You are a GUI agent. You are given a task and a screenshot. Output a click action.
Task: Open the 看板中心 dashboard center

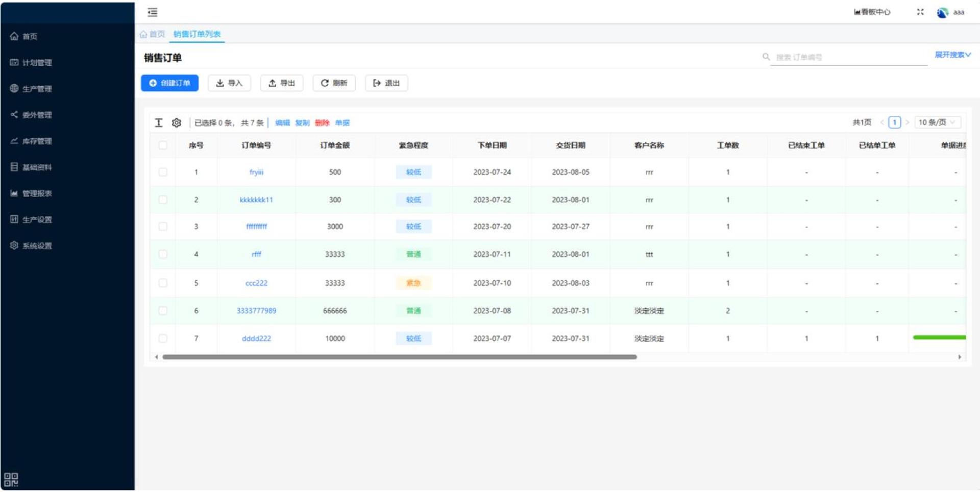[872, 12]
